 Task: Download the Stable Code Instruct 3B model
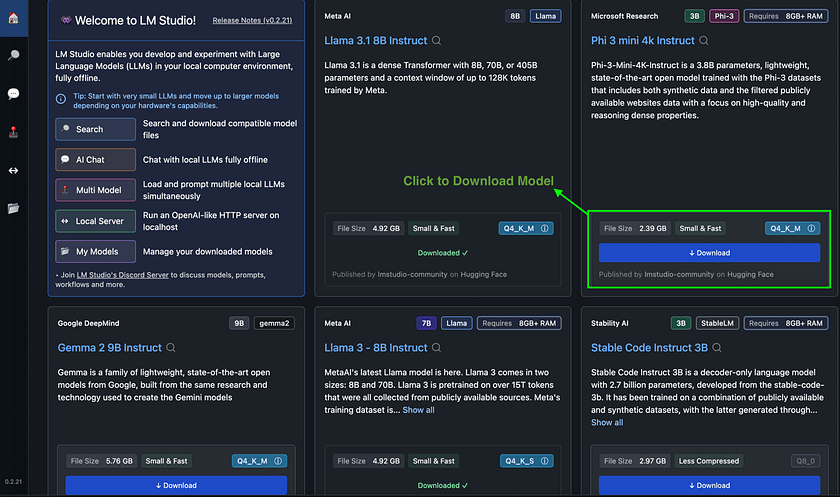click(x=709, y=485)
